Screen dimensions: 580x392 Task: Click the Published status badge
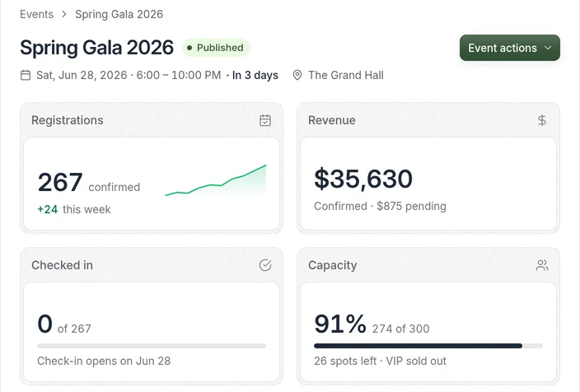point(216,48)
